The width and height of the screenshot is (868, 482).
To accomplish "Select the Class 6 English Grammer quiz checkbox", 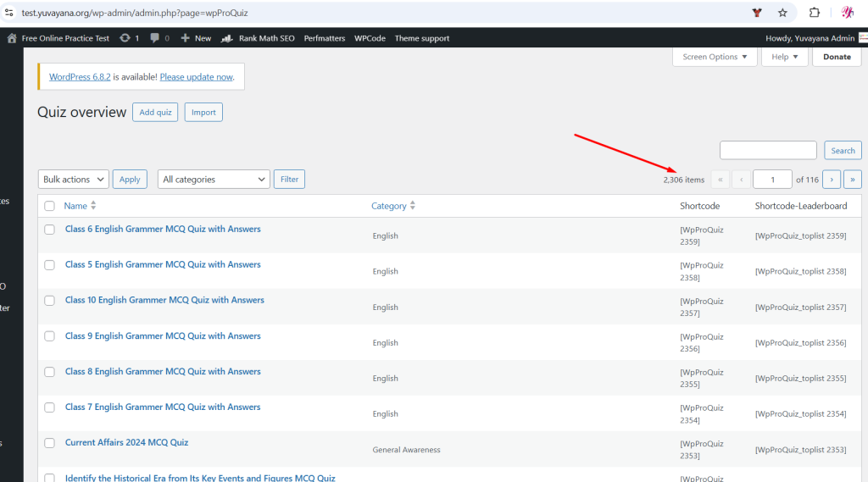I will click(x=49, y=230).
